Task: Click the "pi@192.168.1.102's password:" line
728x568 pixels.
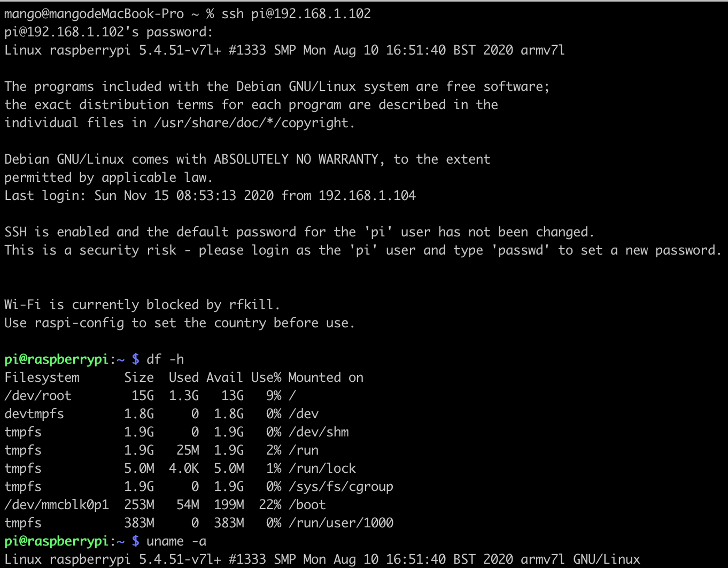Action: point(109,32)
